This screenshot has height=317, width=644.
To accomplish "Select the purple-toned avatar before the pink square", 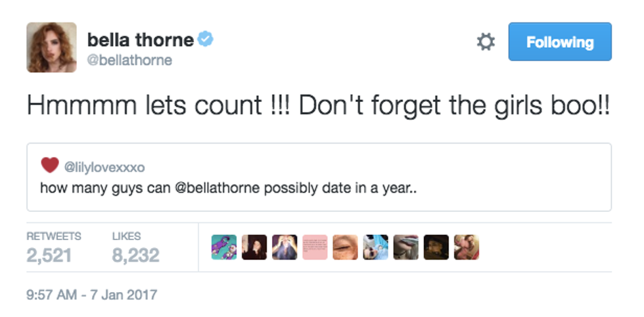I will pos(285,247).
